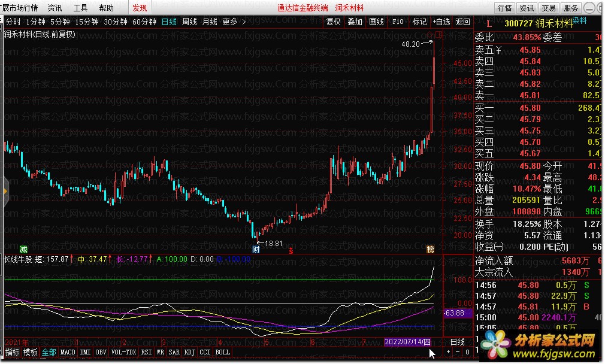Click the 指标 tab at bottom
Viewport: 605px width, 364px height.
pos(13,352)
